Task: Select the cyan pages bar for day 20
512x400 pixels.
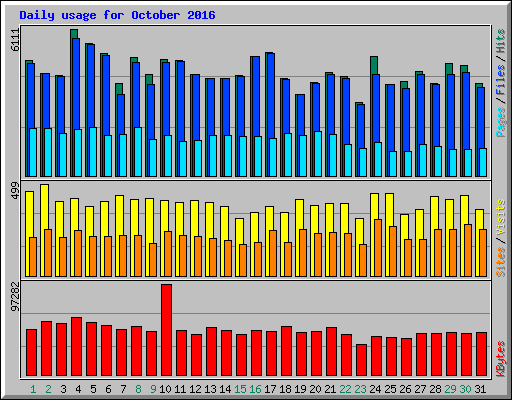Action: click(318, 154)
